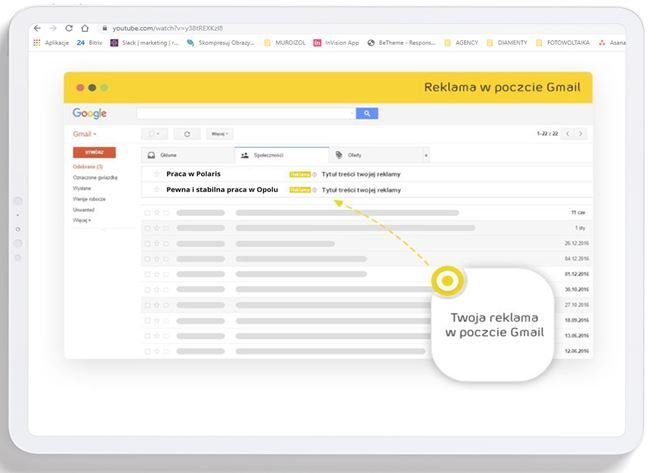This screenshot has height=473, width=657.
Task: Switch to the Oferty tab
Action: (375, 155)
